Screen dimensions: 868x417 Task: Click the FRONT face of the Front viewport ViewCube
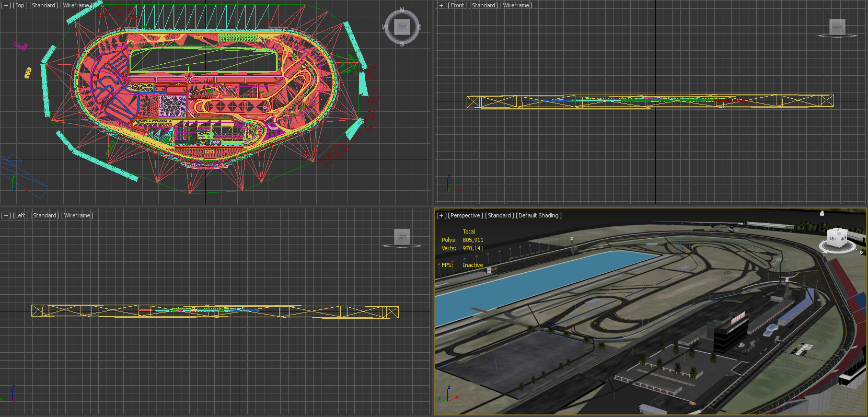click(x=837, y=27)
